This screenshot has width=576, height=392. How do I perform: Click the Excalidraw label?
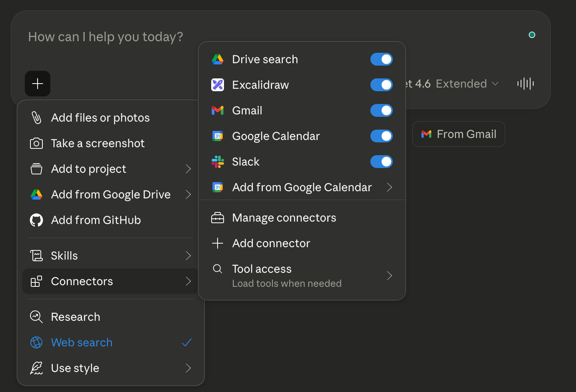[260, 85]
